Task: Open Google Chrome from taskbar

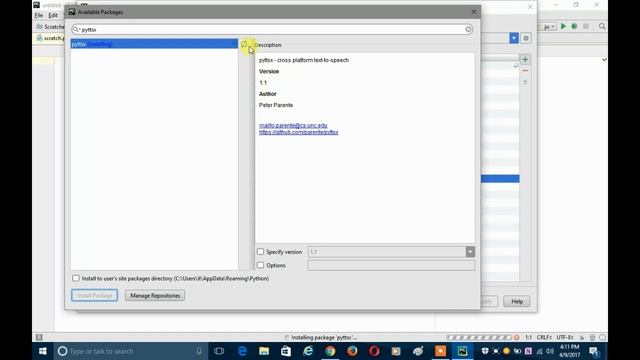Action: point(330,351)
